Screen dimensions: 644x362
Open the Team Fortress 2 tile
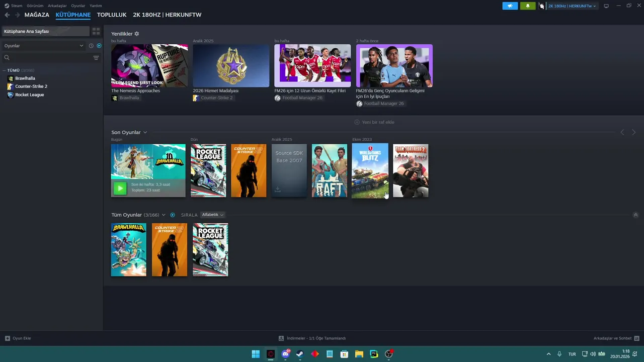coord(411,170)
